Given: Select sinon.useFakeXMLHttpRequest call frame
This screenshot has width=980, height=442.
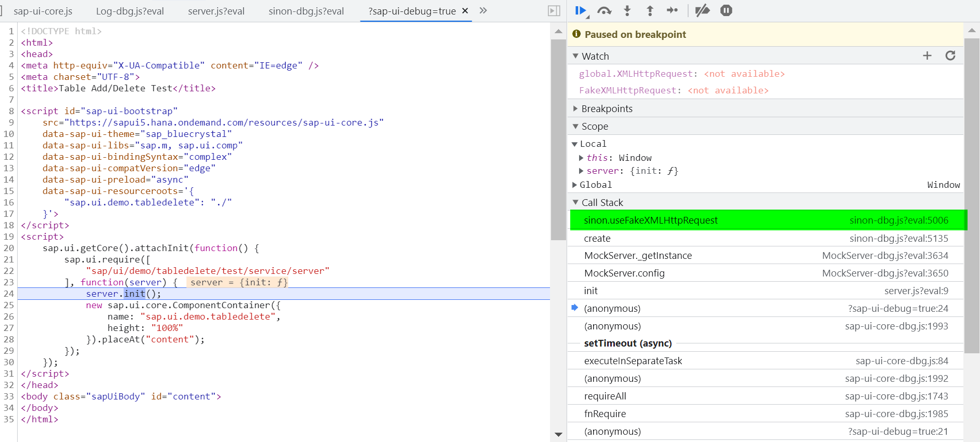Looking at the screenshot, I should 766,220.
